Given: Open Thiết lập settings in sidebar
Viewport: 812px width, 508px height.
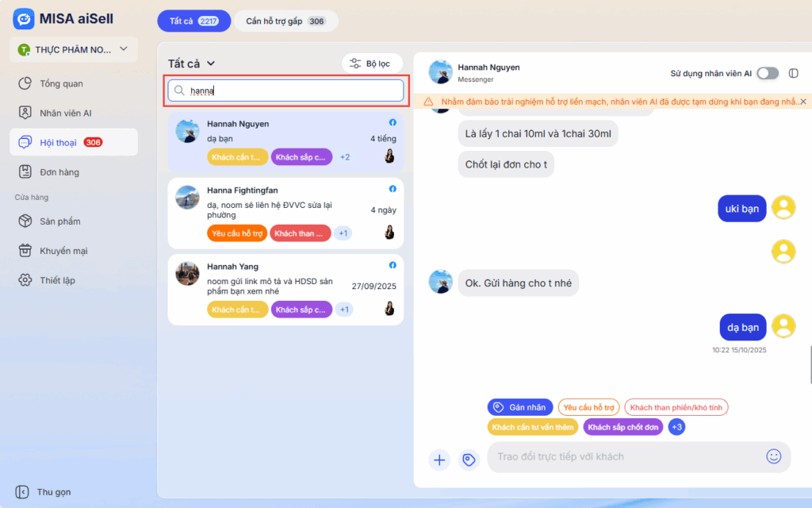Looking at the screenshot, I should click(x=57, y=280).
